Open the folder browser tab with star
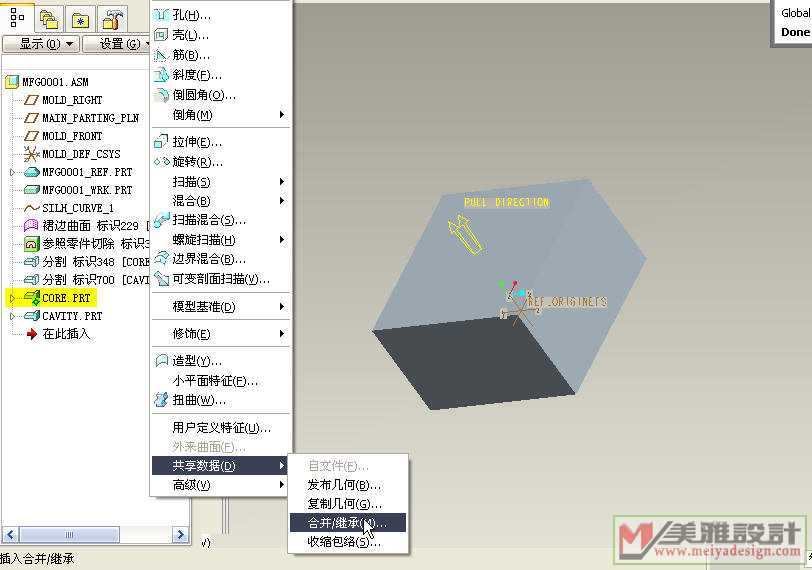The image size is (812, 570). coord(80,20)
